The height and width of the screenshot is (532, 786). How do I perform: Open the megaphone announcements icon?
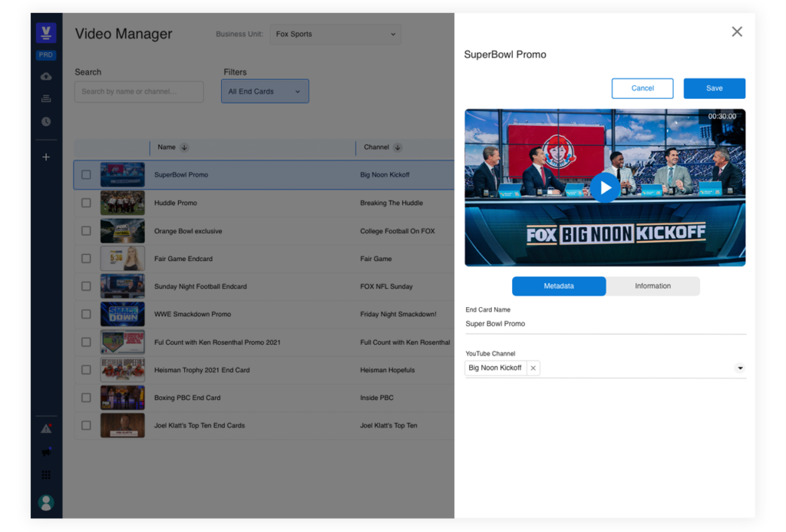point(46,452)
